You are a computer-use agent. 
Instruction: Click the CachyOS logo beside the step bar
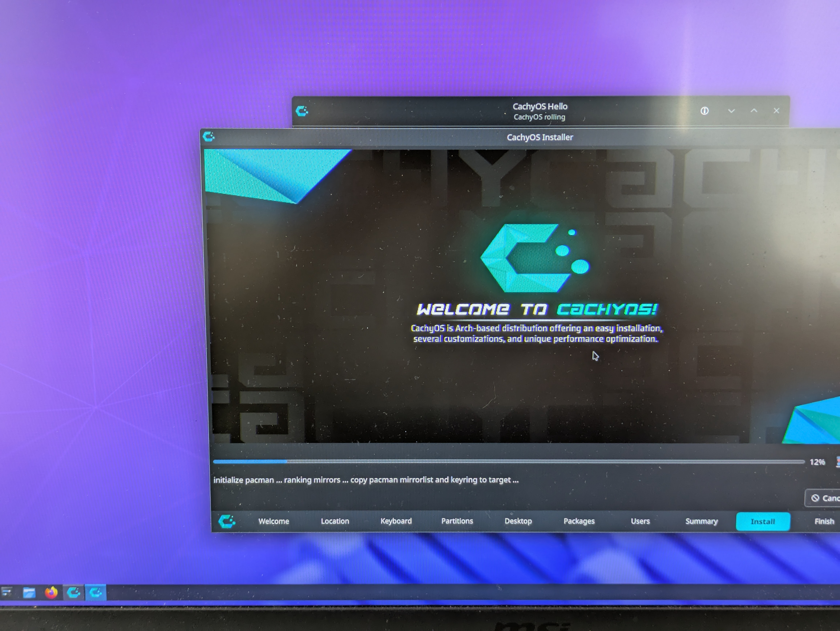(x=227, y=521)
